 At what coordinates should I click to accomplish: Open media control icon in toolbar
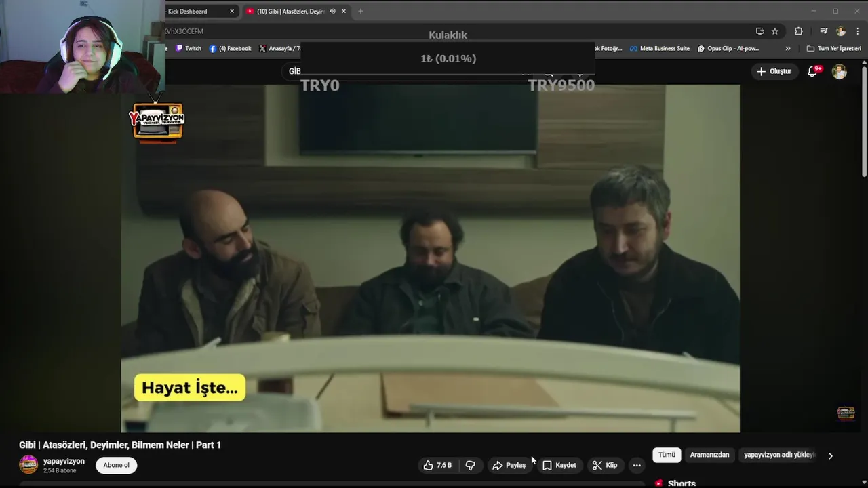[x=823, y=31]
